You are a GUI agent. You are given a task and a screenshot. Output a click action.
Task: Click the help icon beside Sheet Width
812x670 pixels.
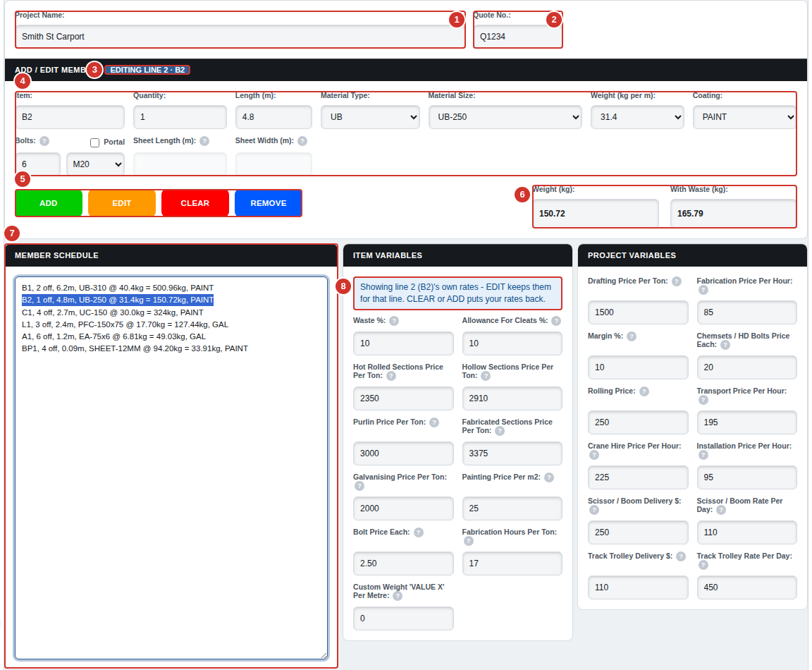tap(302, 141)
